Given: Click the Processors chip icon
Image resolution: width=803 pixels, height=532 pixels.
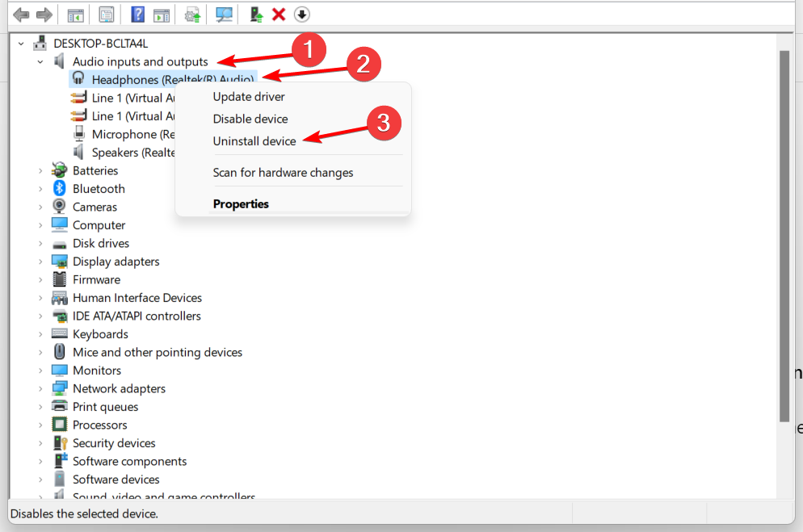Looking at the screenshot, I should pos(60,425).
